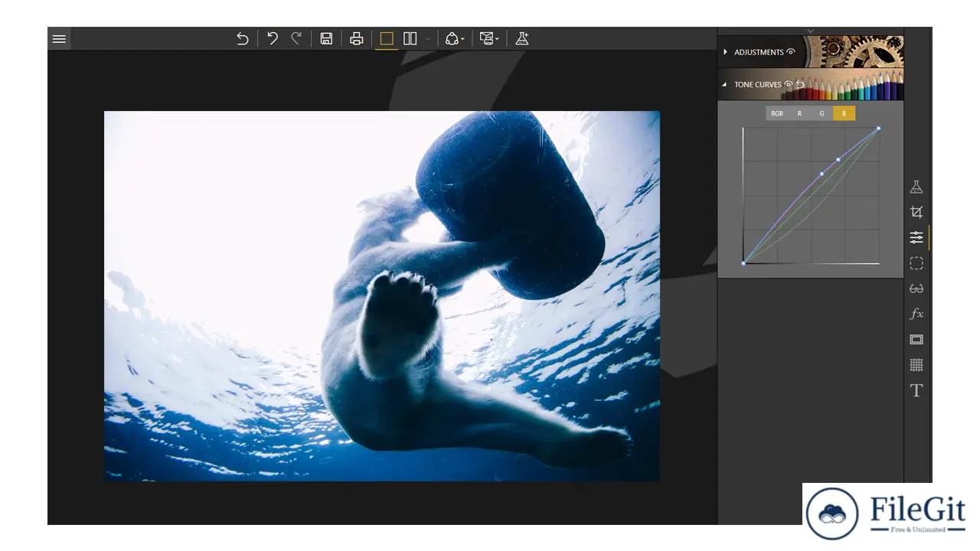980x551 pixels.
Task: Select the Text tool in sidebar
Action: [916, 390]
